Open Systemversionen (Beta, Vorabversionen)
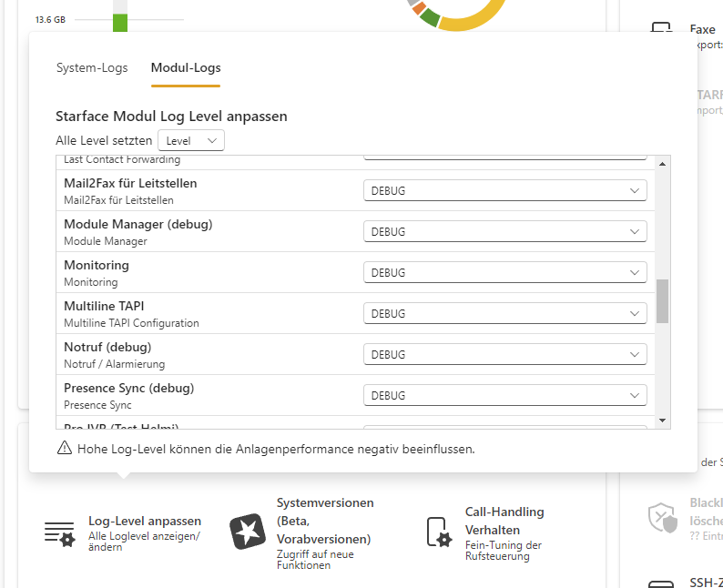The height and width of the screenshot is (588, 723). (325, 521)
